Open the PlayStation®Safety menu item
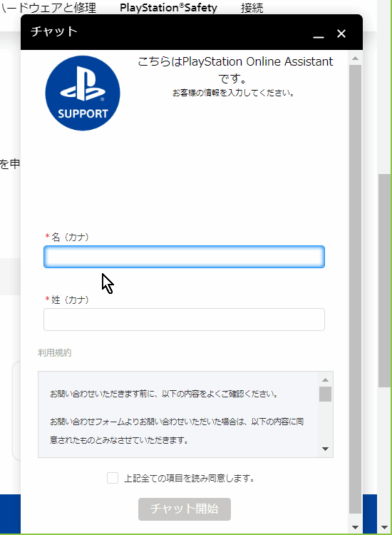The width and height of the screenshot is (392, 535). (168, 8)
